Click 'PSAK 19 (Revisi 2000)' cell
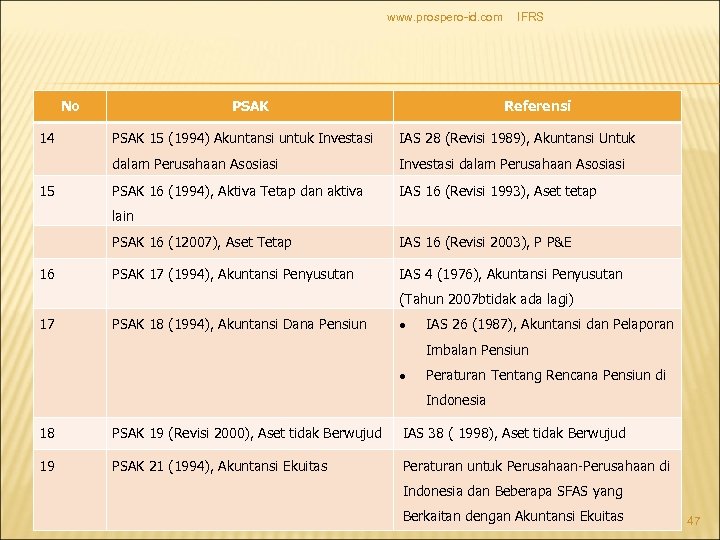 [250, 433]
